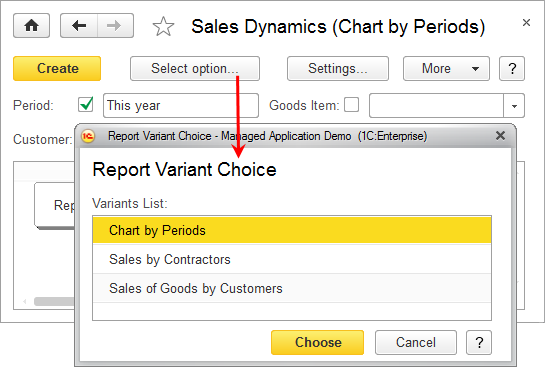Uncheck the Period checkbox
Screen dimensions: 545x367
86,105
